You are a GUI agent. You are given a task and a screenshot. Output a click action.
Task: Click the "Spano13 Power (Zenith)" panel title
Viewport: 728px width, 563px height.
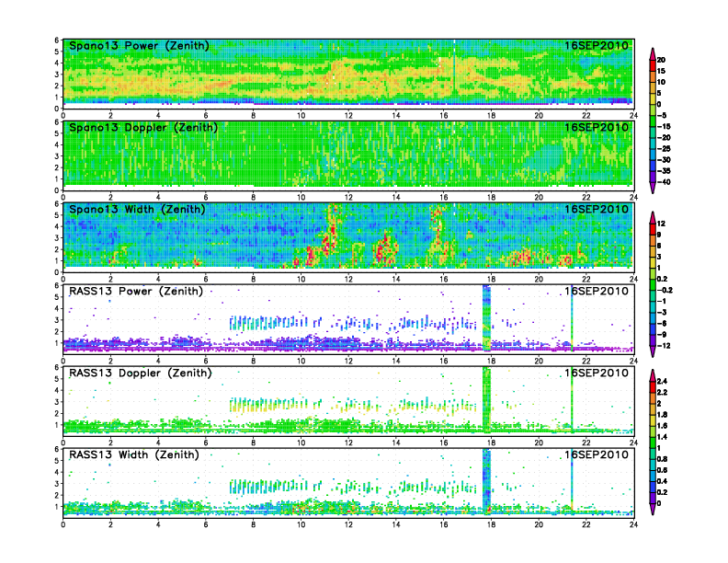pos(139,46)
